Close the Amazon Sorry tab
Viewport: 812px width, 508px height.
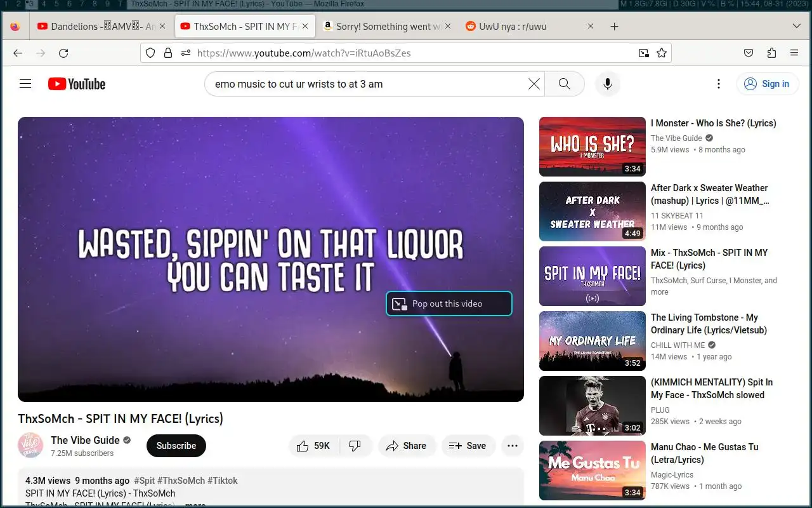[x=448, y=27]
